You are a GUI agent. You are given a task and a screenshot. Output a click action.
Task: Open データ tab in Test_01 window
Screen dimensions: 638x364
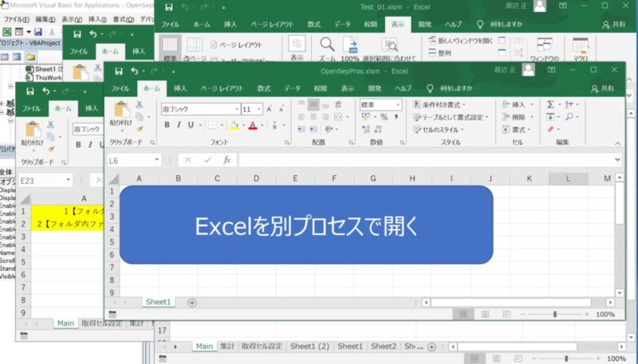[343, 25]
